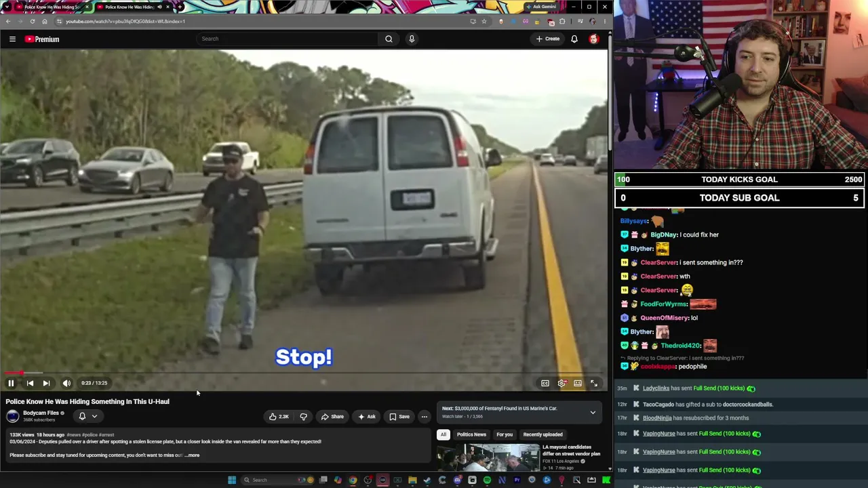The image size is (868, 488).
Task: Close the first browser tab
Action: [x=87, y=7]
